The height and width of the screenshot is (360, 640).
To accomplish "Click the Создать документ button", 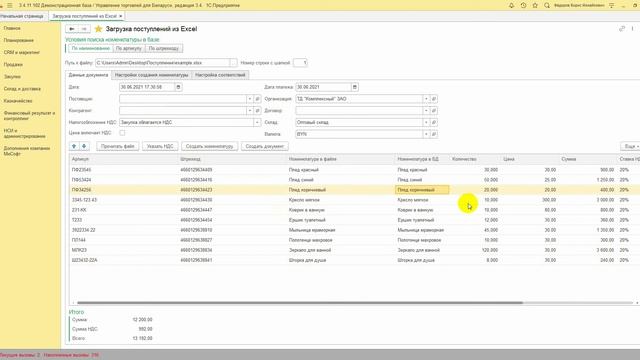I will click(x=264, y=146).
